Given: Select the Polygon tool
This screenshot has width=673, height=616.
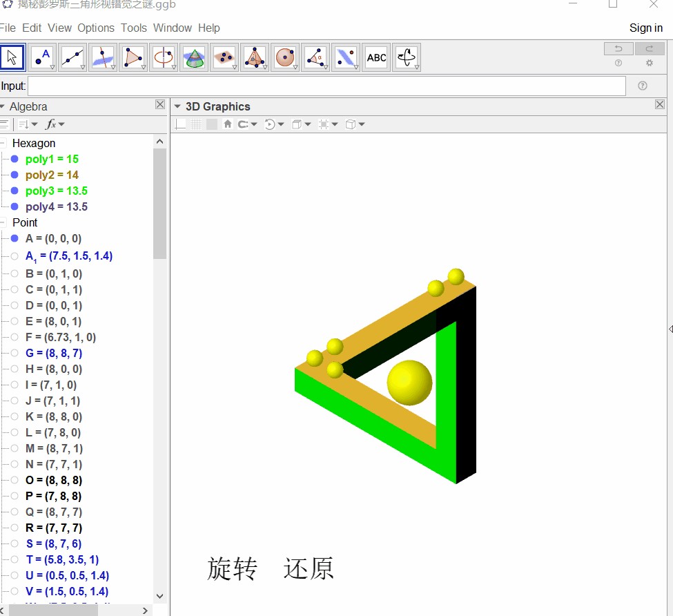Looking at the screenshot, I should [x=133, y=57].
